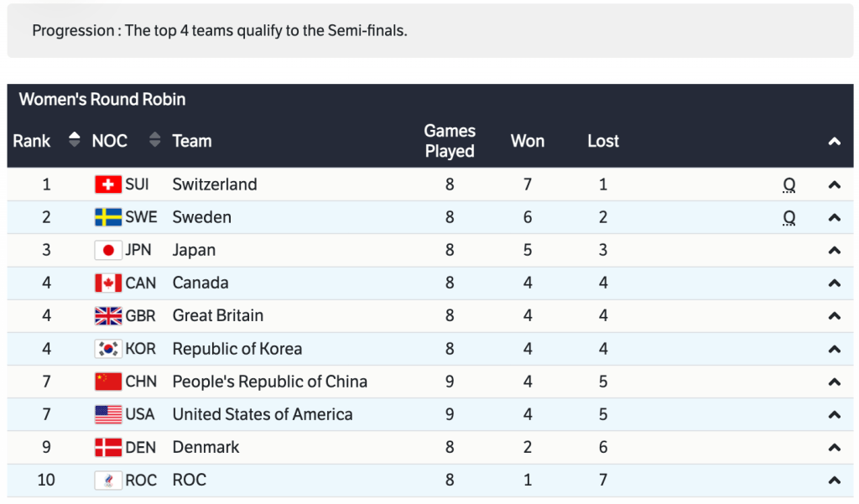Click the Great Britain flag icon
This screenshot has height=504, width=859.
(108, 315)
